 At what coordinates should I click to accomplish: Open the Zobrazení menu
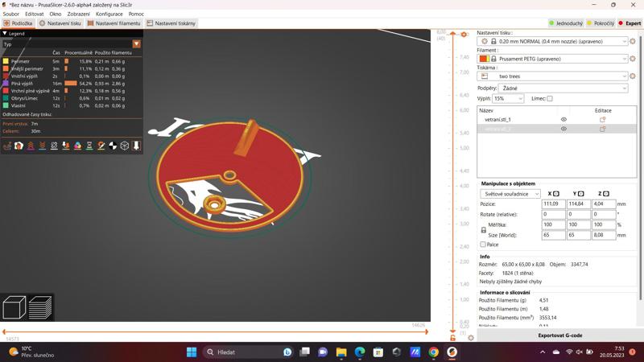click(x=78, y=14)
